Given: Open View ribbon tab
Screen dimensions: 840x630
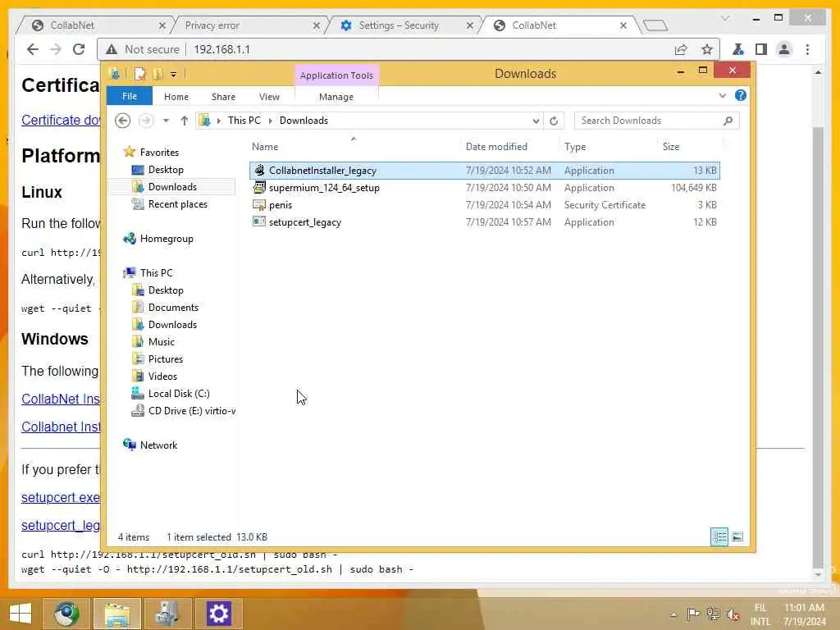Looking at the screenshot, I should (269, 97).
